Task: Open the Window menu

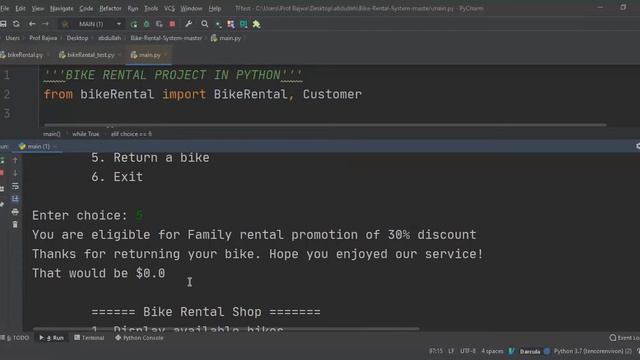Action: tap(191, 8)
